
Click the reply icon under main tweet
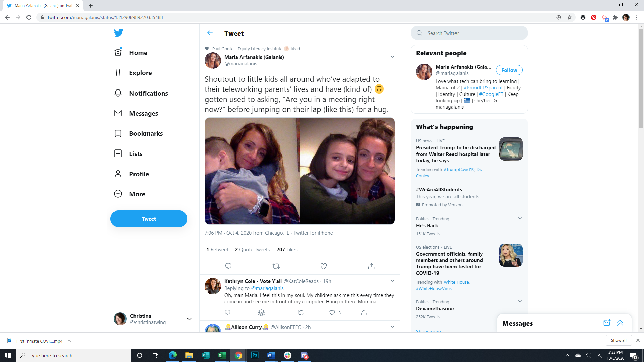coord(228,266)
